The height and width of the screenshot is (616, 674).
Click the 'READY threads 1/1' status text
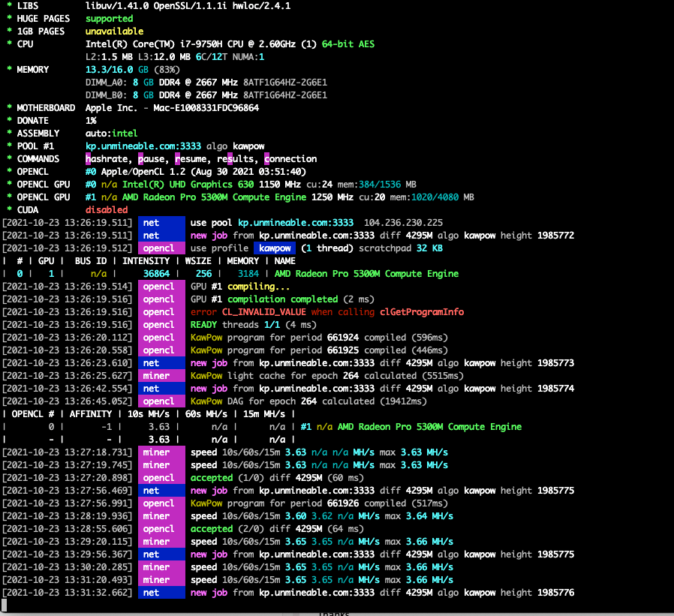(x=235, y=325)
